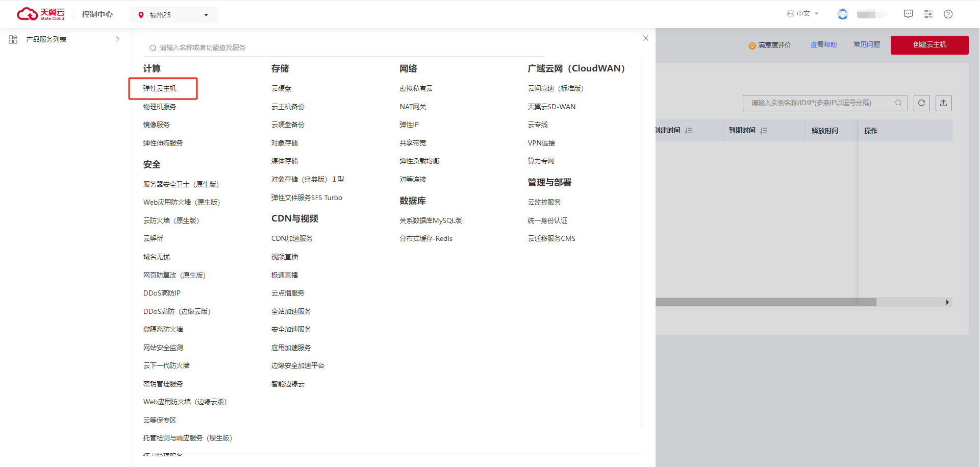980x467 pixels.
Task: Open the settings sliders icon
Action: pyautogui.click(x=928, y=14)
